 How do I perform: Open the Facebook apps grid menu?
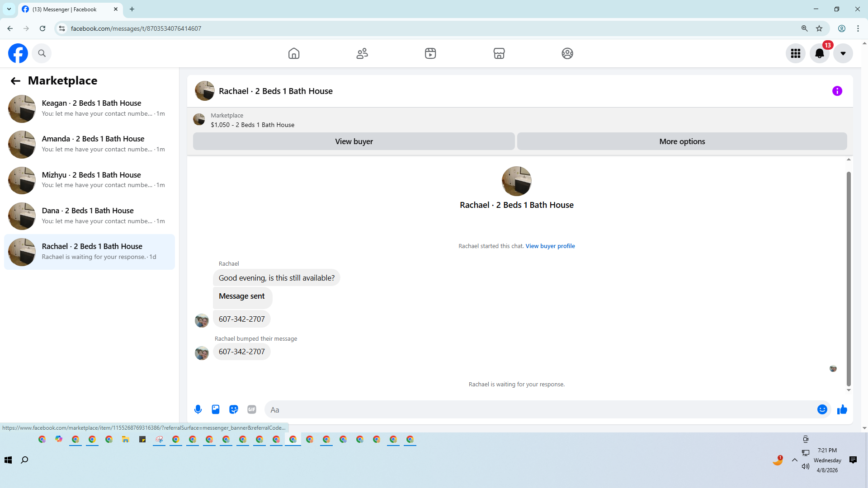coord(795,53)
